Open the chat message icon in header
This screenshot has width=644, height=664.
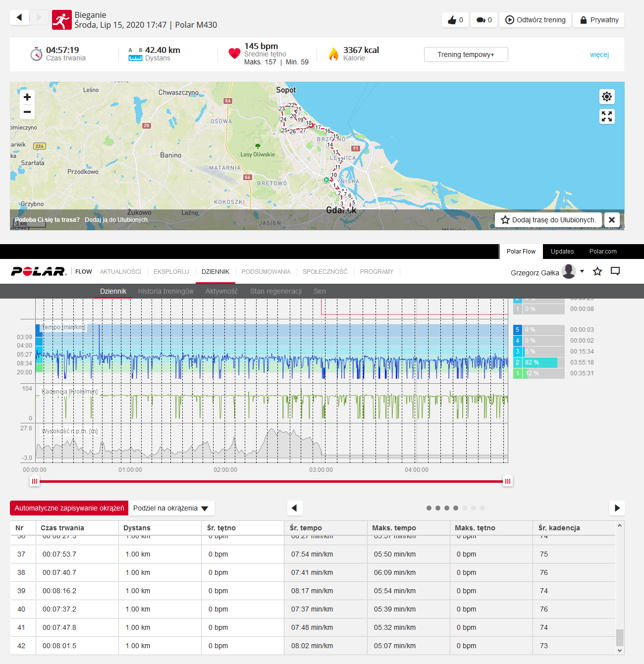click(x=615, y=271)
